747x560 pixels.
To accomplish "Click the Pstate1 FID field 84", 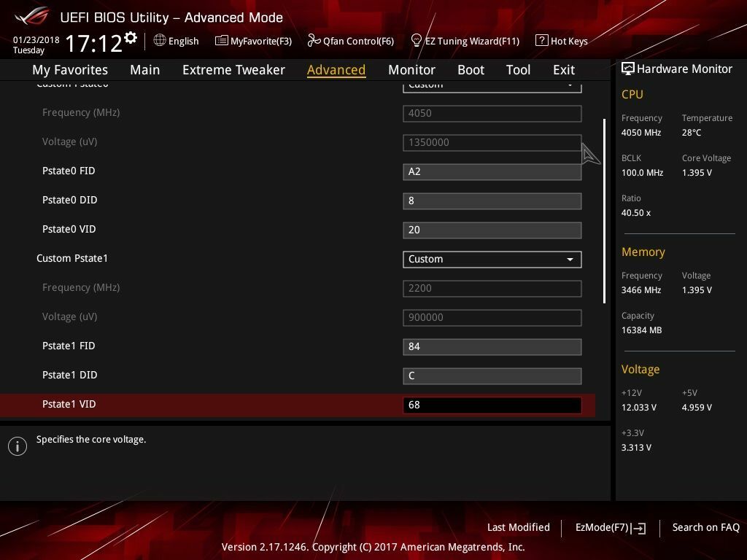I will click(492, 346).
